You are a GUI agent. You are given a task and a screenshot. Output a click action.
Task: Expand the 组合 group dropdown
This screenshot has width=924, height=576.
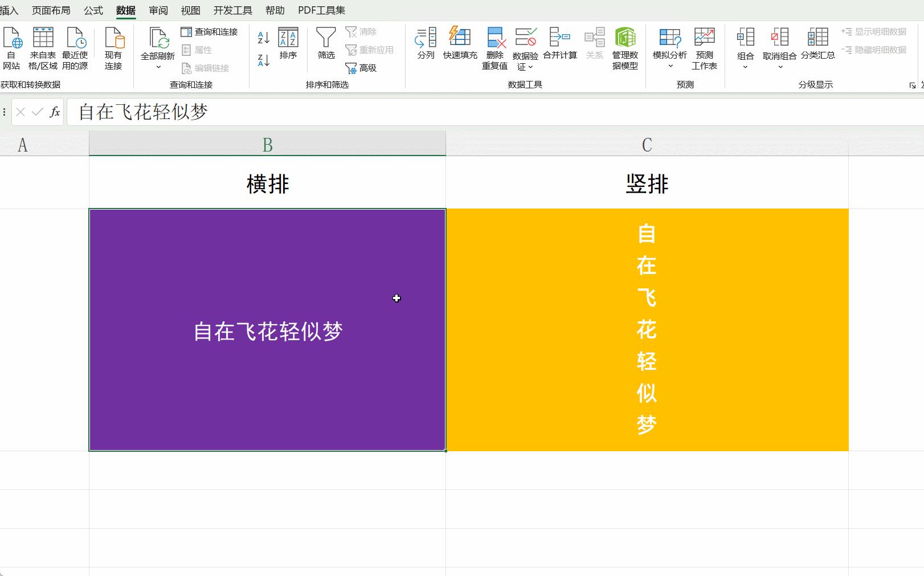(744, 67)
